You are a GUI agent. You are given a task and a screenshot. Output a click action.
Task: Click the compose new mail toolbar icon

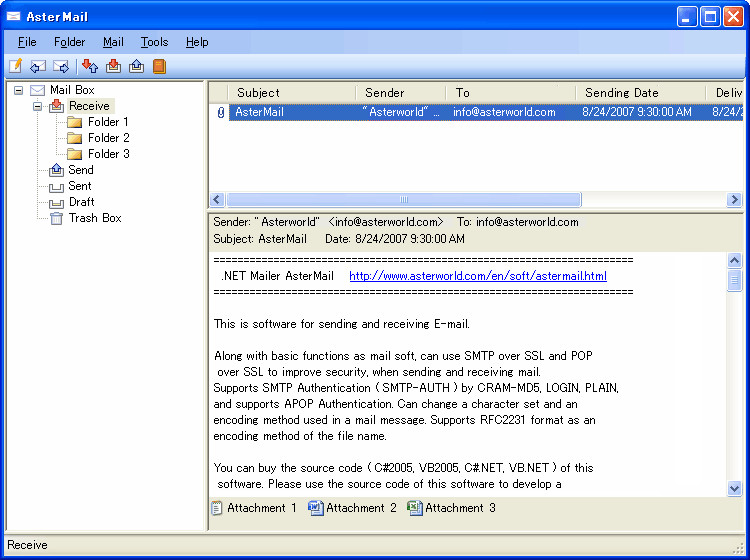point(16,66)
